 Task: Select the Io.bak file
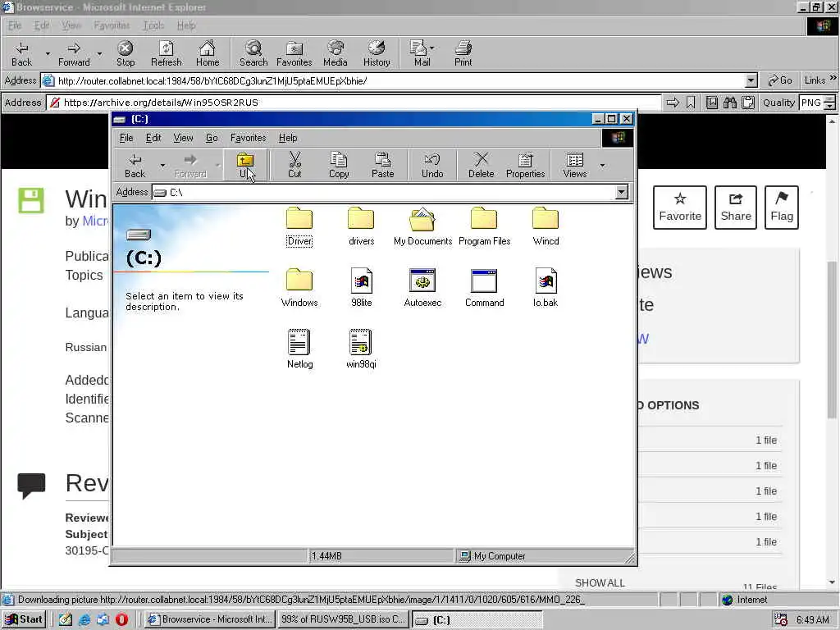tap(546, 288)
